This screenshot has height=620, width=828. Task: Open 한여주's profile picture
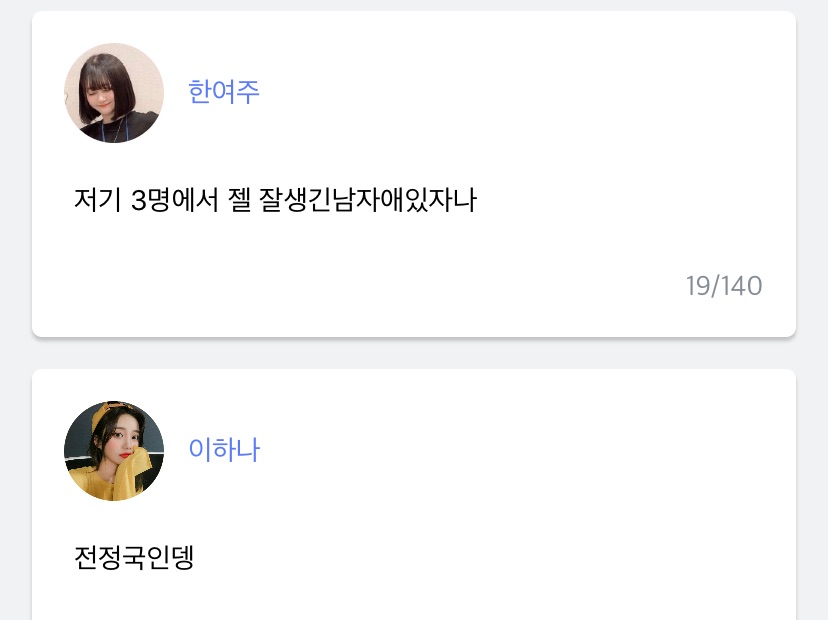[114, 93]
